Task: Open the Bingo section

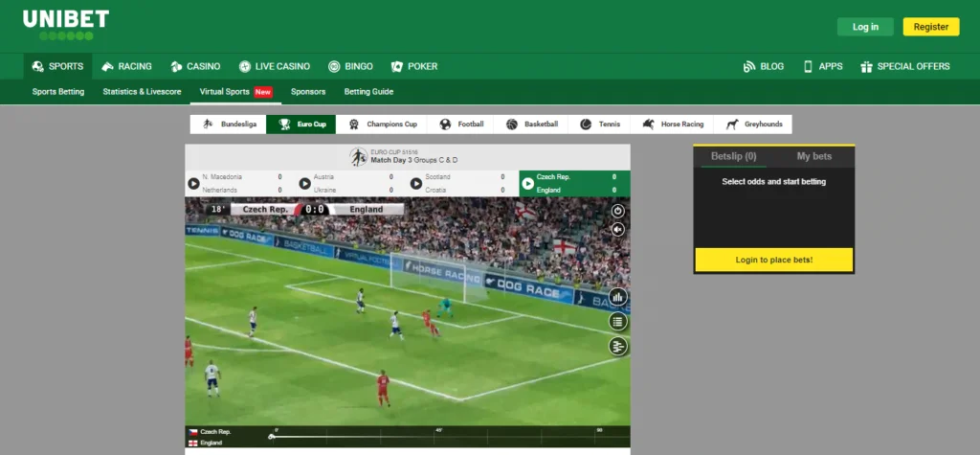Action: (350, 66)
